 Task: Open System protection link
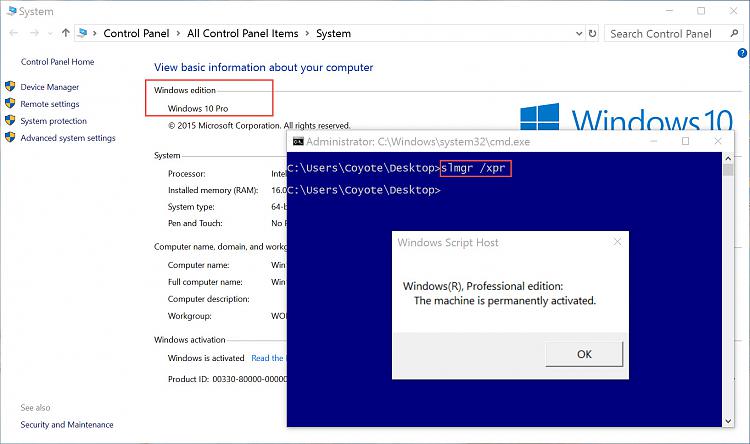pos(54,121)
